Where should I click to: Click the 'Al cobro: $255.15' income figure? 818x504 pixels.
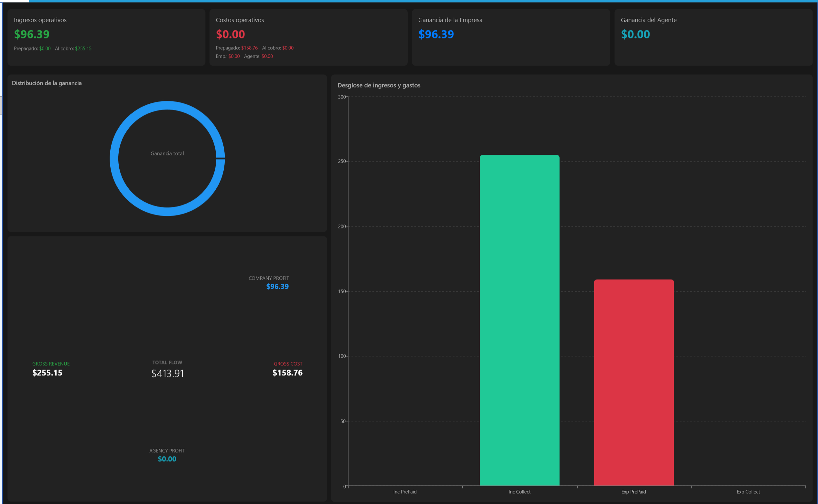point(73,49)
